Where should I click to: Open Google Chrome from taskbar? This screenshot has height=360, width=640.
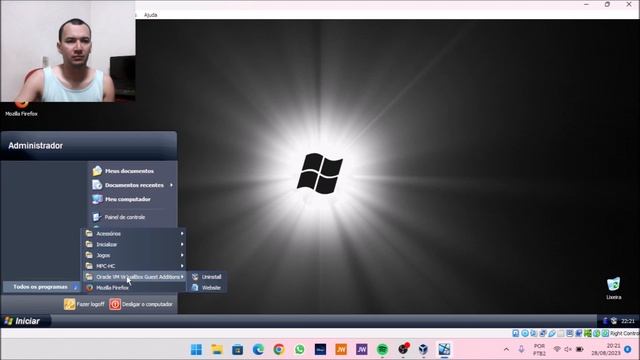[x=279, y=349]
